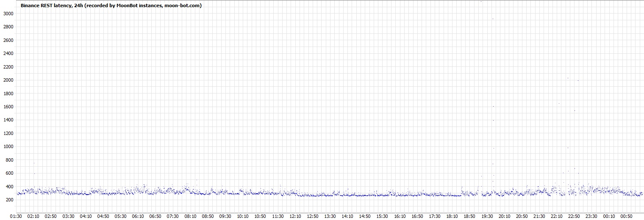Click the y-axis label 1200
Screen dimensions: 644x220
point(8,133)
